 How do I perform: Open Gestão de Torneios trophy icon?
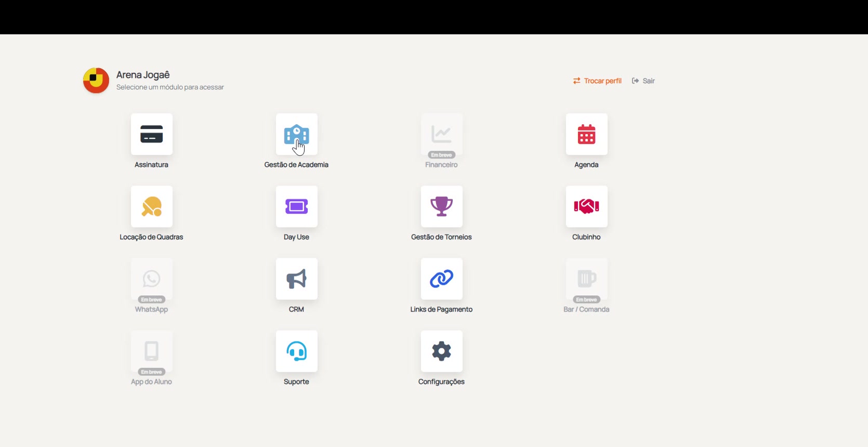pyautogui.click(x=441, y=206)
